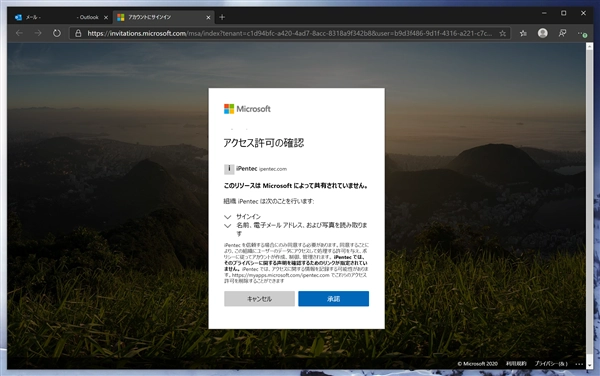Viewport: 600px width, 376px height.
Task: Open the myapps.microsoft.com/ipentec.com link
Action: 280,275
